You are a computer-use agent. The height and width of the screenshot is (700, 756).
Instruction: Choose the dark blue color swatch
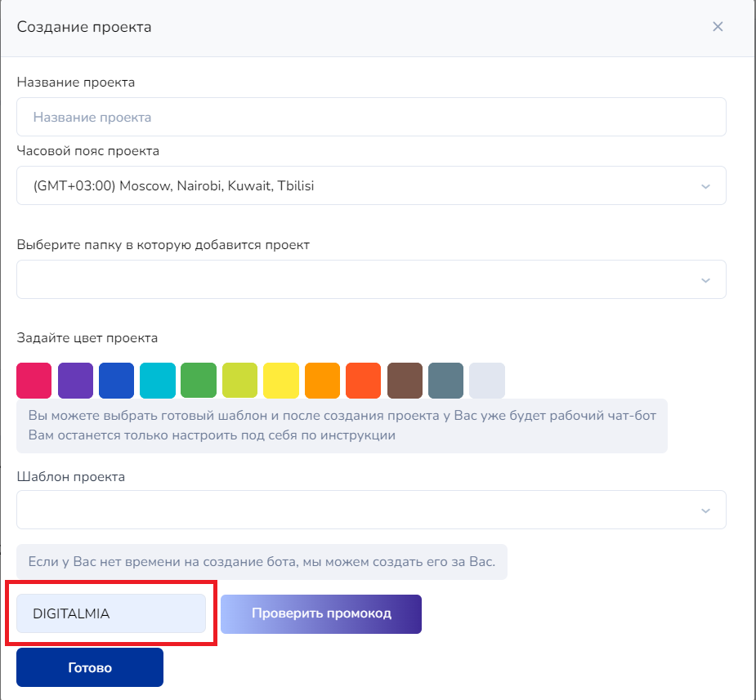116,381
